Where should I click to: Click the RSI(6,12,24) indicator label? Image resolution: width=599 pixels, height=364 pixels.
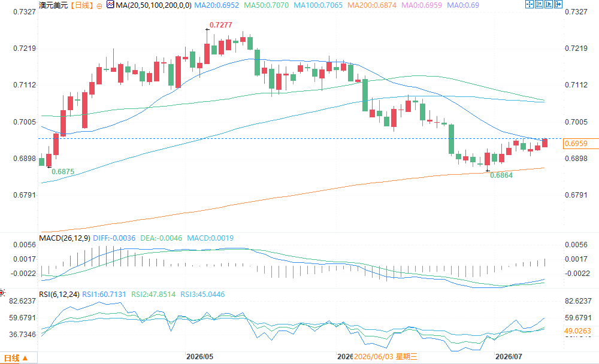[x=59, y=294]
